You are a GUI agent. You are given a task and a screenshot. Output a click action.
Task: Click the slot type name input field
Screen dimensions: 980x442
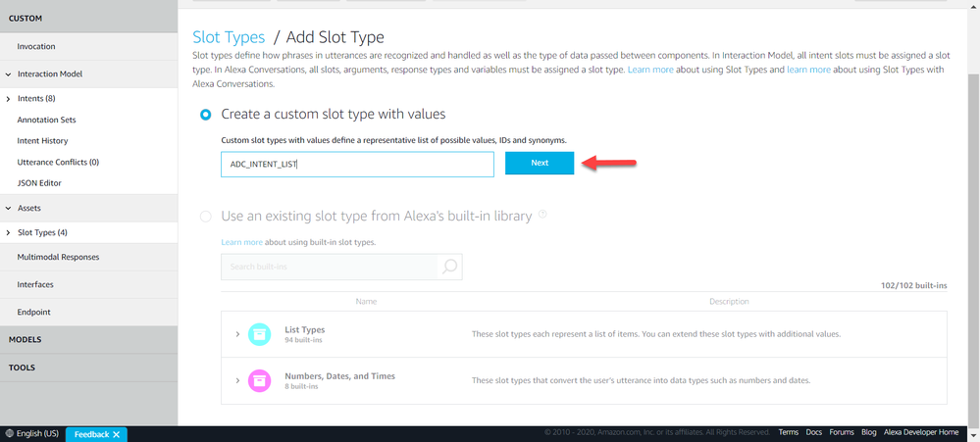[x=357, y=164]
